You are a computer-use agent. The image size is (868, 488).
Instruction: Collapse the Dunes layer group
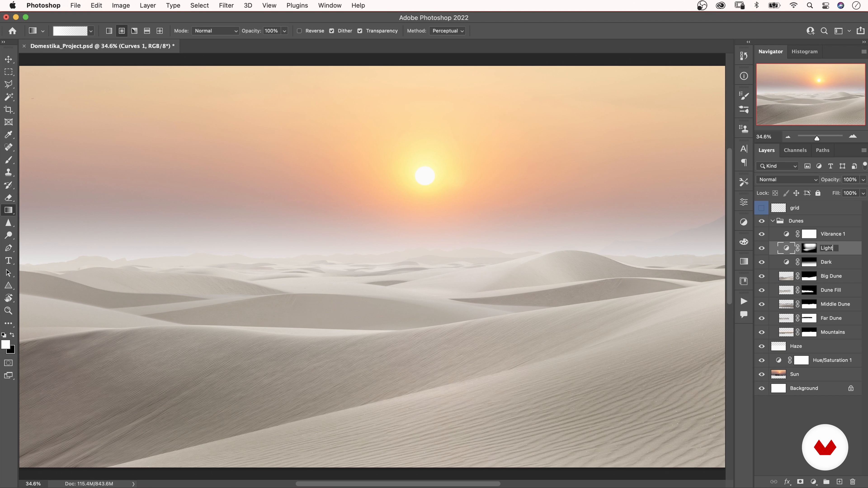click(x=773, y=221)
